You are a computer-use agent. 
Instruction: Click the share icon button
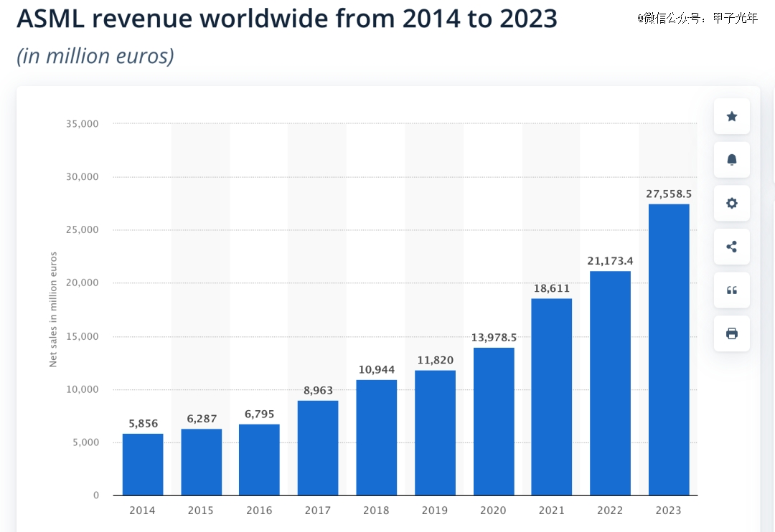coord(731,247)
